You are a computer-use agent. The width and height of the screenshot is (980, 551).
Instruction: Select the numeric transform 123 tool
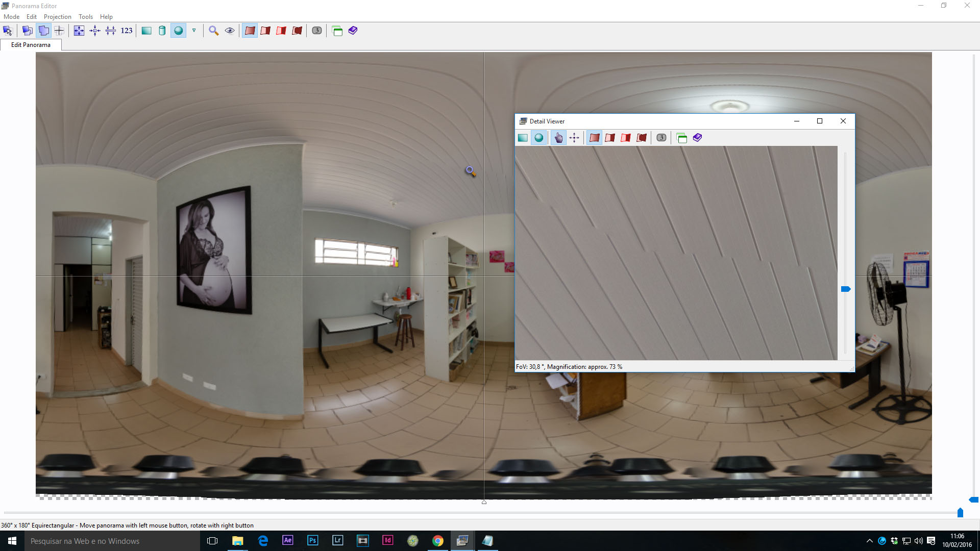coord(127,31)
